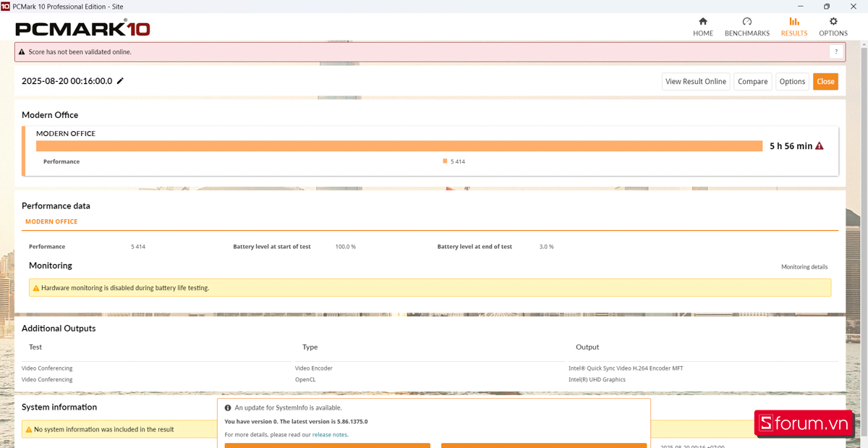868x448 pixels.
Task: Click the small orange Performance score swatch
Action: pyautogui.click(x=445, y=161)
